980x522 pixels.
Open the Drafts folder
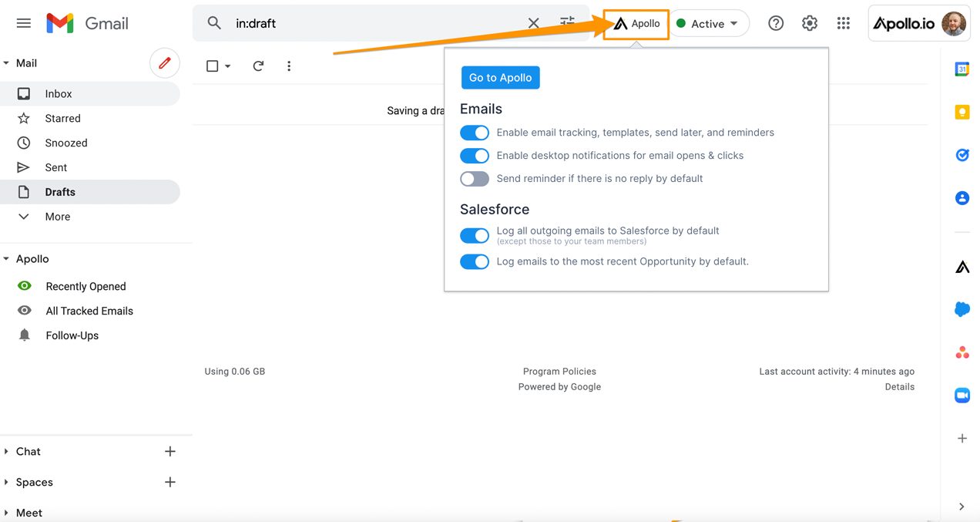pyautogui.click(x=62, y=192)
